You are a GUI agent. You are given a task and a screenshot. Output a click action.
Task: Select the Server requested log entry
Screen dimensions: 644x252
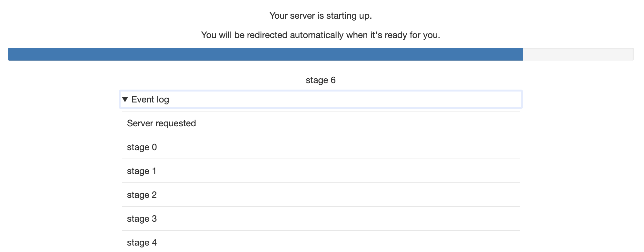point(161,123)
